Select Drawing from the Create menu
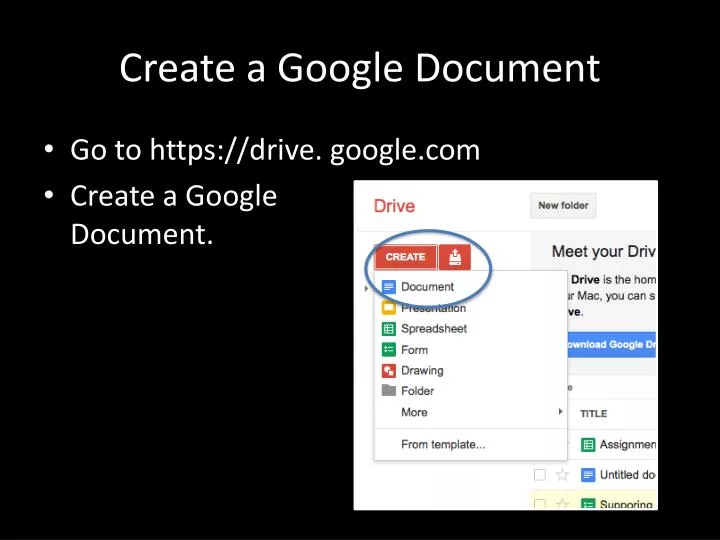 (471, 371)
